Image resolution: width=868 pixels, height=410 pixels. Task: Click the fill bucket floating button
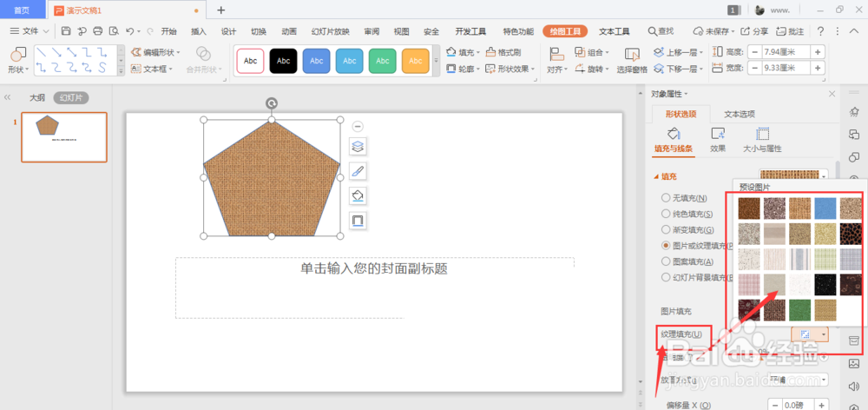358,195
